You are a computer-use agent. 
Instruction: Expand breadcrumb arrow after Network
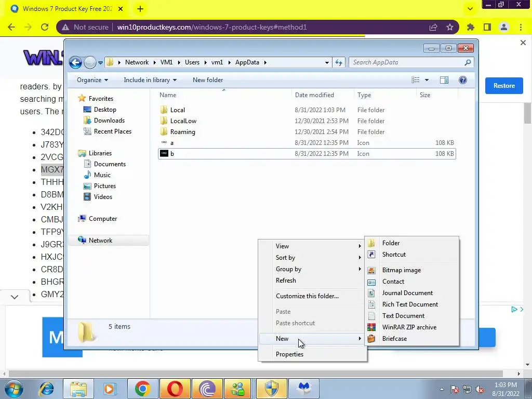tap(154, 62)
